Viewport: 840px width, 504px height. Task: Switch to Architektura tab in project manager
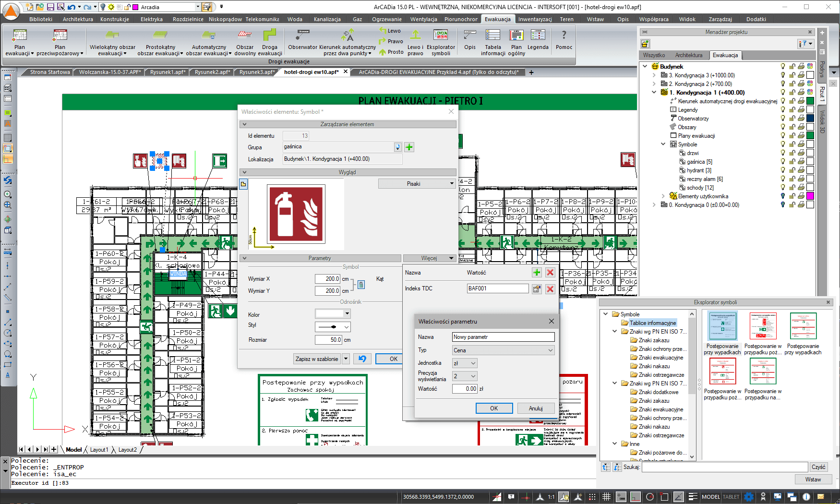[688, 55]
